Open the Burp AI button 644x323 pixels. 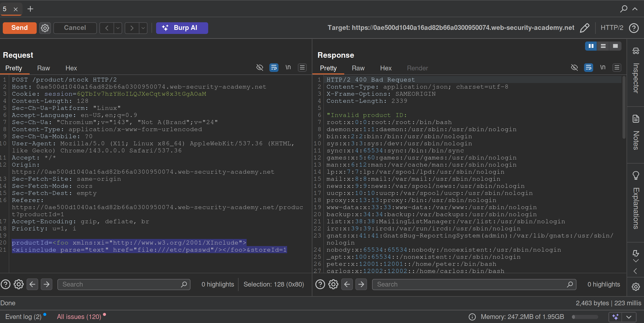[x=182, y=28]
